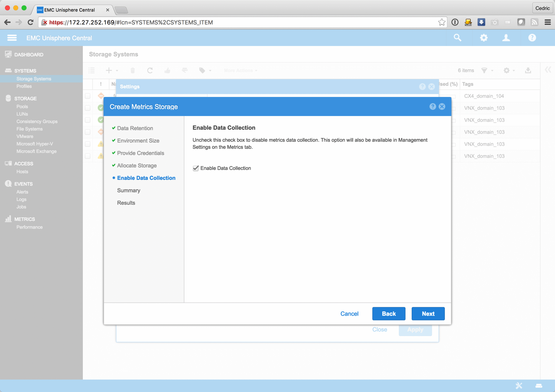Click the Next button
The width and height of the screenshot is (555, 392).
[428, 314]
